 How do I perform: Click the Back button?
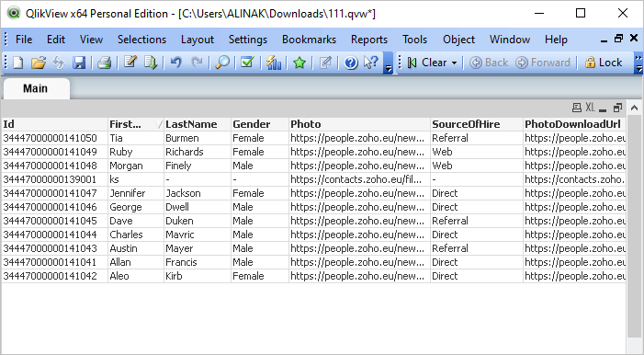(489, 63)
